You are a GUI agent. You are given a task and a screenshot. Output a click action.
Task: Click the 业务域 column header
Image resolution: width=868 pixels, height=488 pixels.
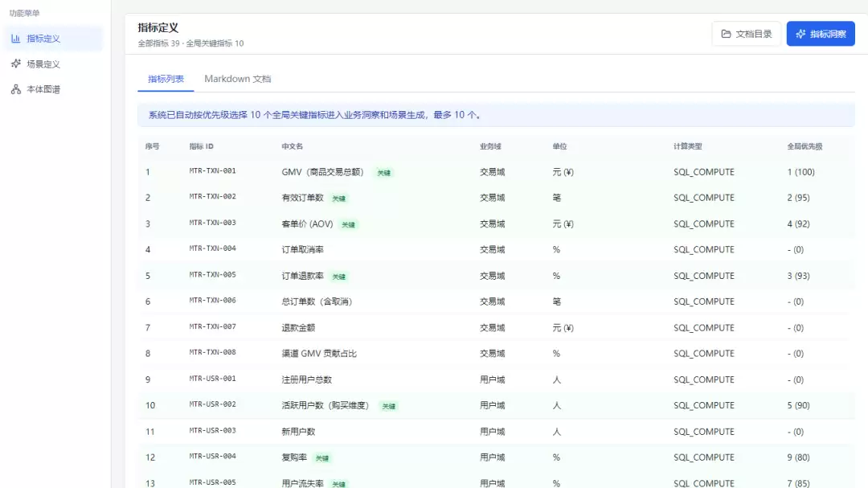point(490,146)
